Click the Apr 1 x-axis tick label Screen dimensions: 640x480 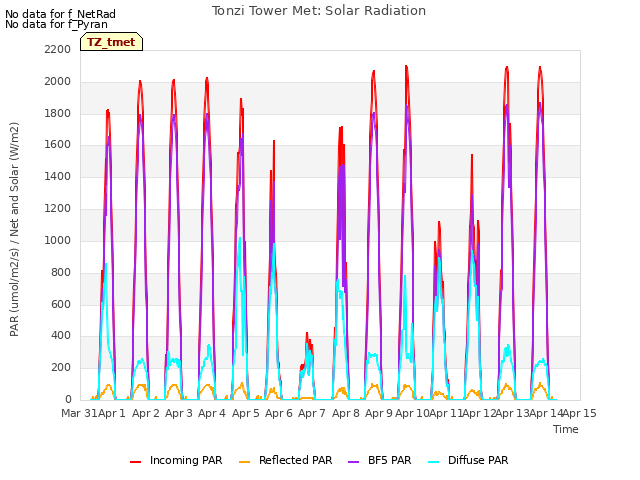click(x=111, y=413)
